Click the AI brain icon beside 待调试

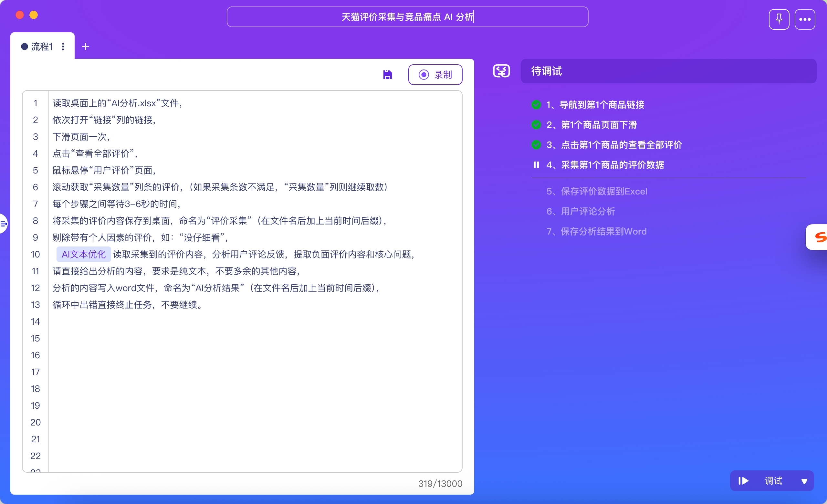(501, 71)
